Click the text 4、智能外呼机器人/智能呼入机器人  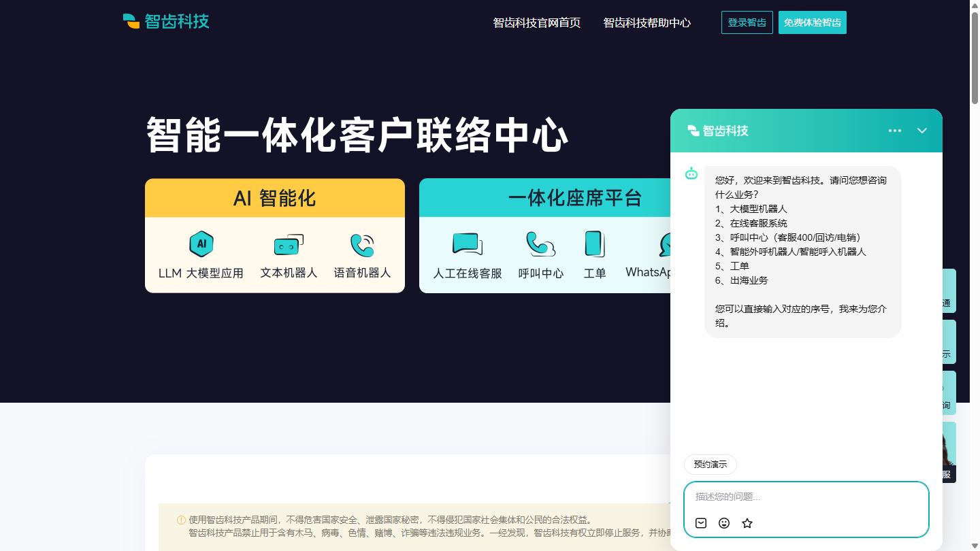(791, 252)
